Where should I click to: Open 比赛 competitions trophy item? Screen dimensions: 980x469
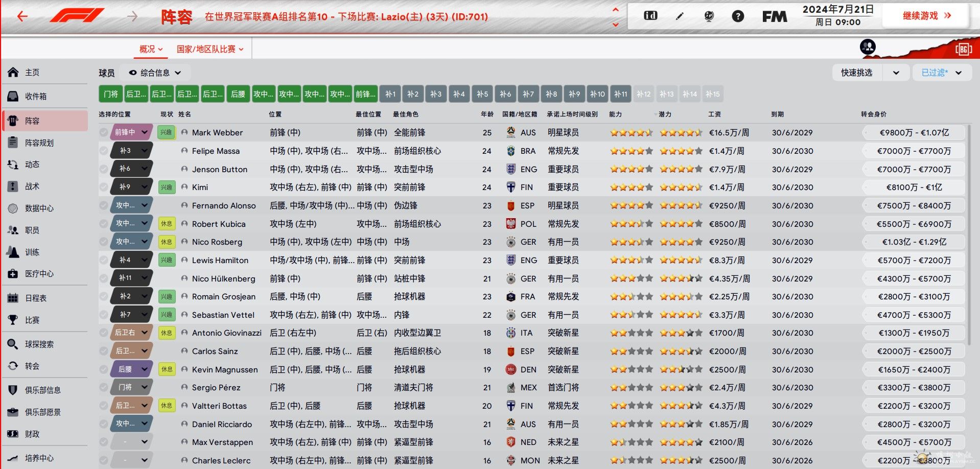click(x=45, y=320)
